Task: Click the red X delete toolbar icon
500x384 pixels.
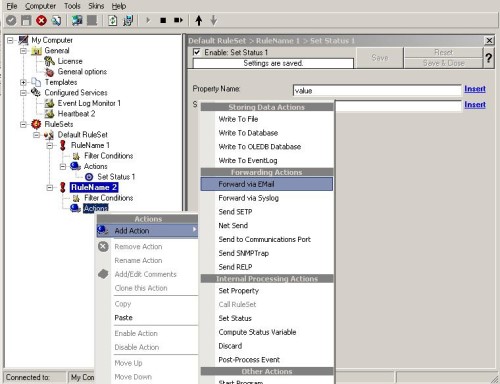Action: [x=41, y=20]
